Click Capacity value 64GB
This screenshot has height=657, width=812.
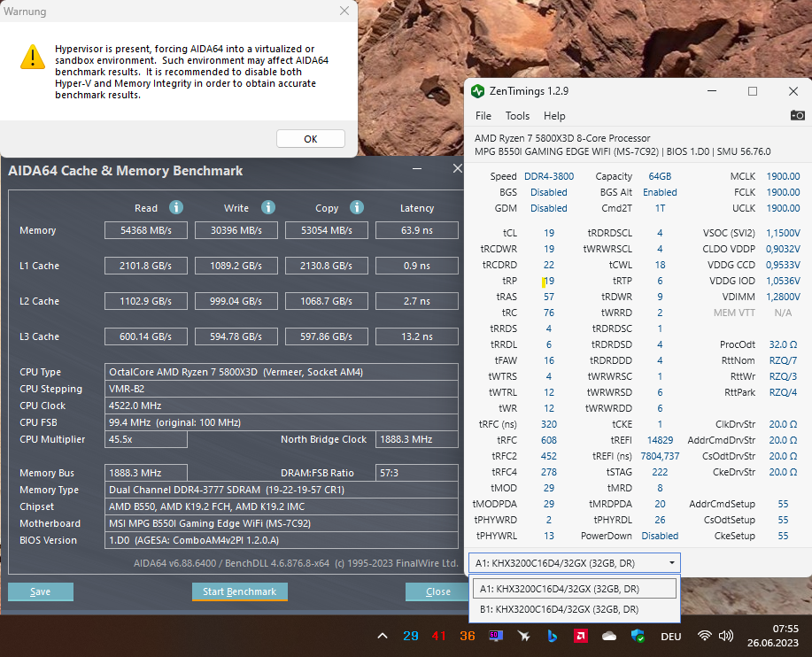(660, 176)
